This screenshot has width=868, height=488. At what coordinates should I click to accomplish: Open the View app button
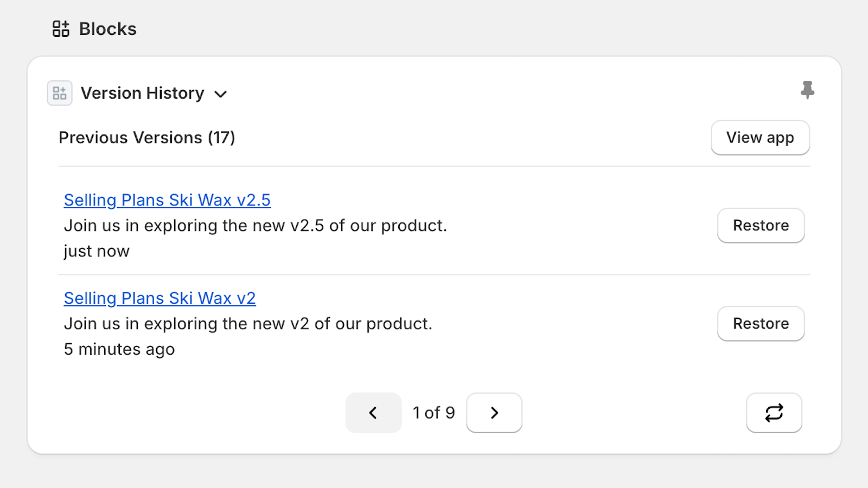(x=759, y=138)
